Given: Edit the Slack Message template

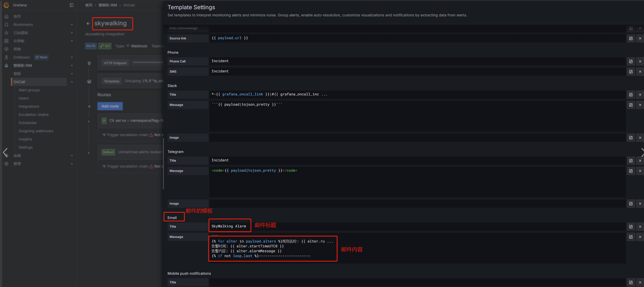Looking at the screenshot, I should click(x=631, y=105).
